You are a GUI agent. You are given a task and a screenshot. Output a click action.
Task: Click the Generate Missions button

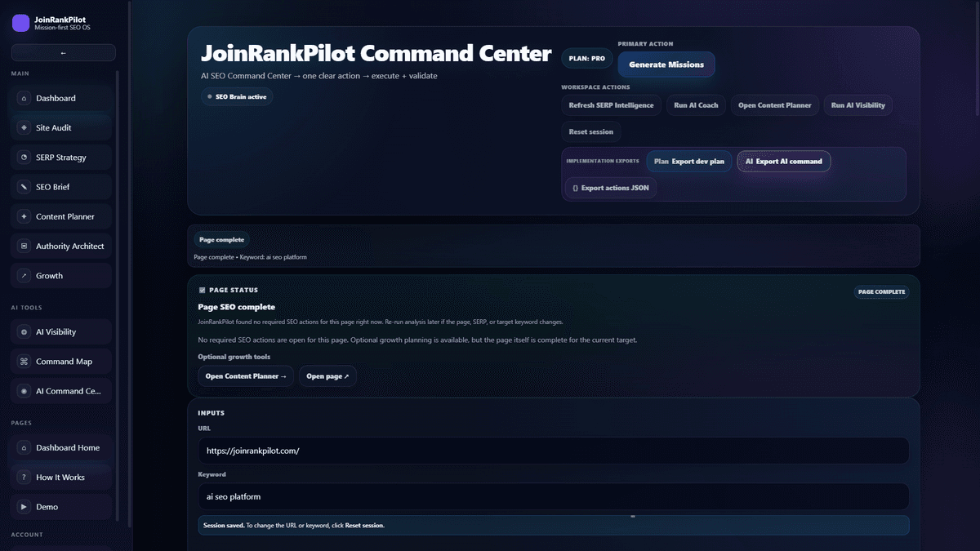coord(666,64)
